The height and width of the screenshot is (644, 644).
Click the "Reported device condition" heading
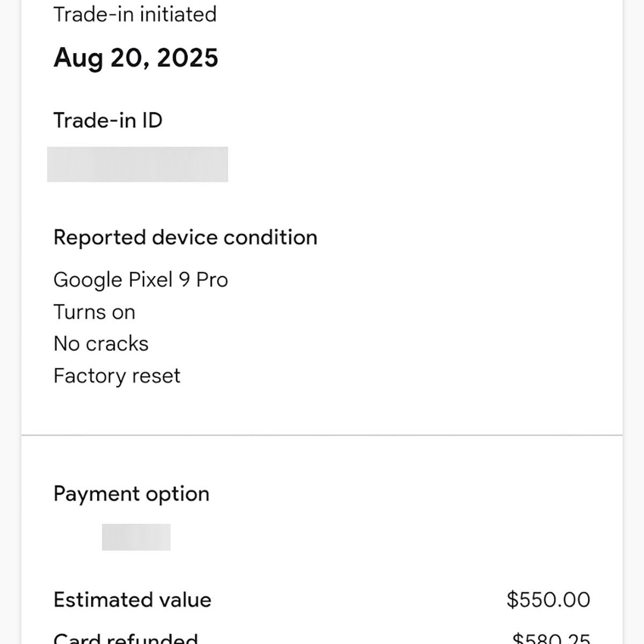[185, 237]
